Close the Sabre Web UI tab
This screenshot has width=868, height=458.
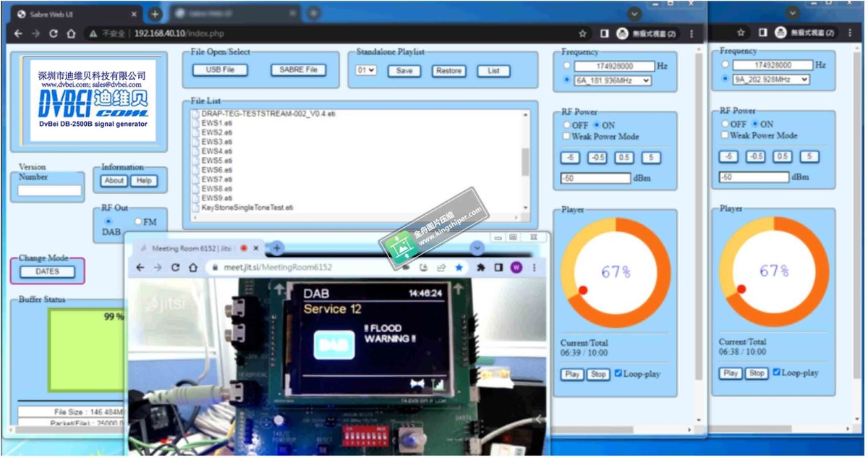click(x=135, y=14)
